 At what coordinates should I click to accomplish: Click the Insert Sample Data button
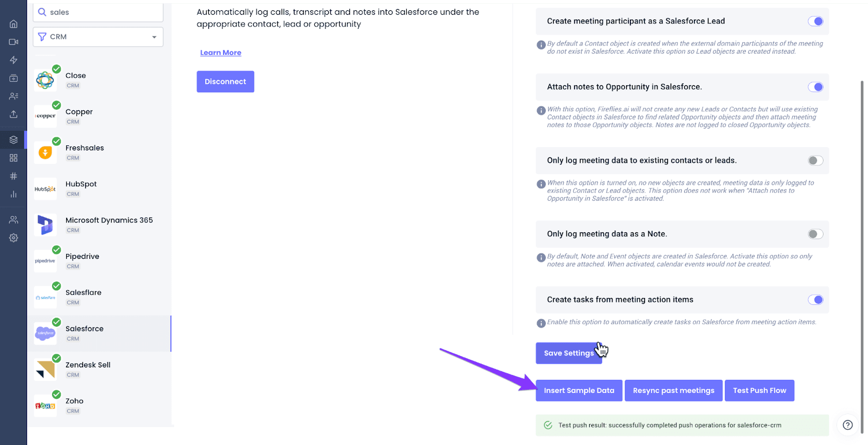coord(579,391)
